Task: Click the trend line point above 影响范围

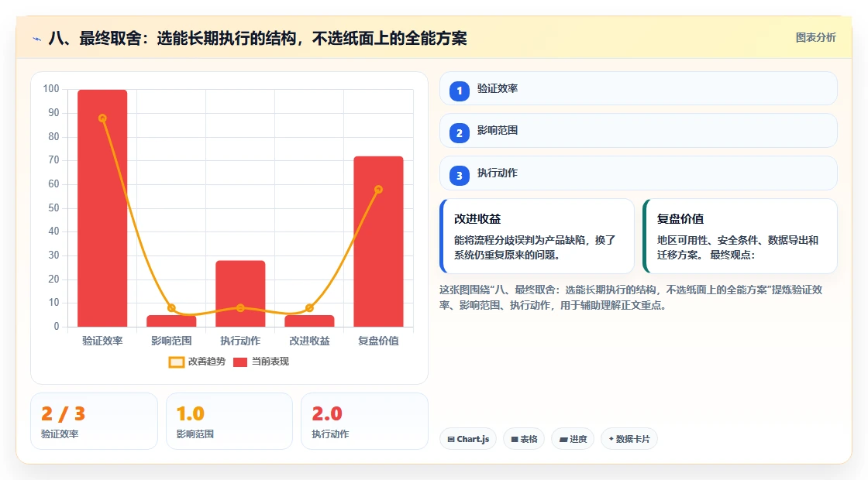Action: pyautogui.click(x=171, y=308)
